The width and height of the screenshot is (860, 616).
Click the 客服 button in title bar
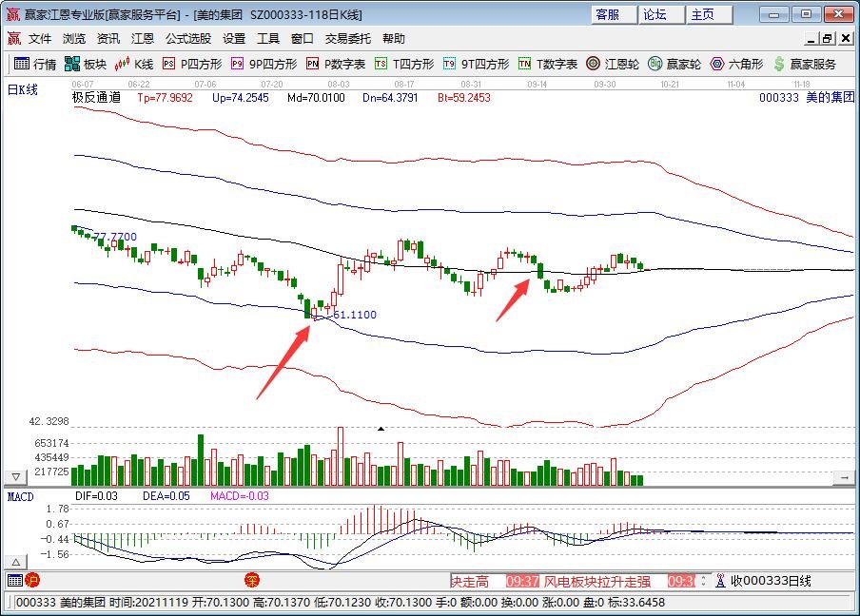coord(608,14)
